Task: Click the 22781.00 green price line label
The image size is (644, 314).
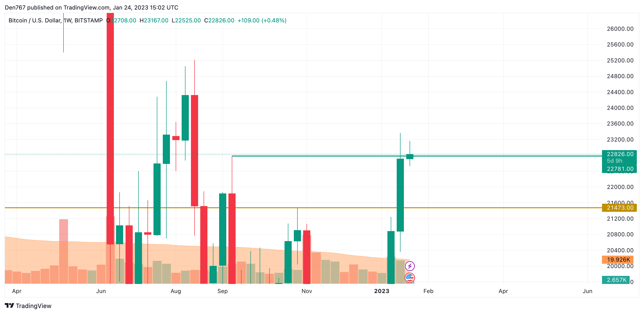Action: pos(619,169)
